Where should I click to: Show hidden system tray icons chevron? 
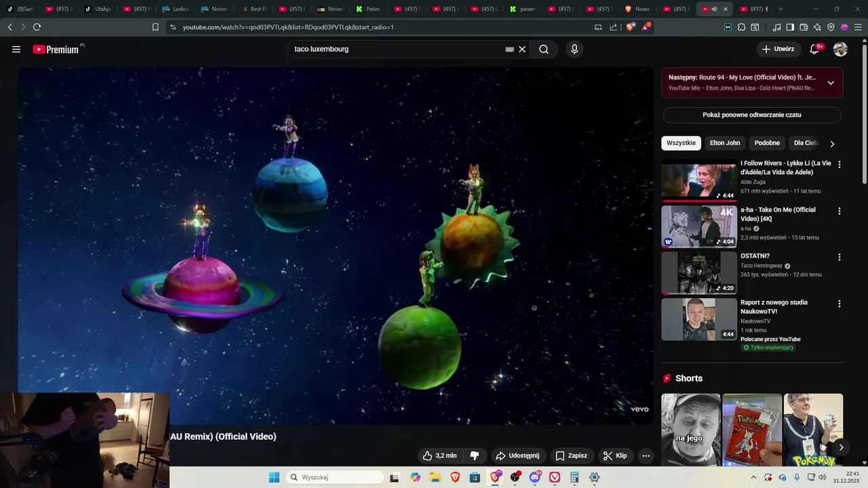(753, 477)
